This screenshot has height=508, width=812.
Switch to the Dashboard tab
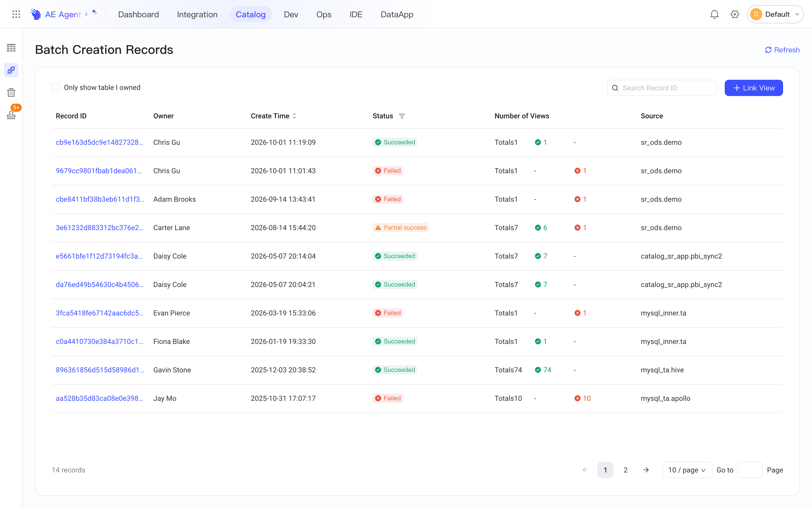[x=139, y=14]
